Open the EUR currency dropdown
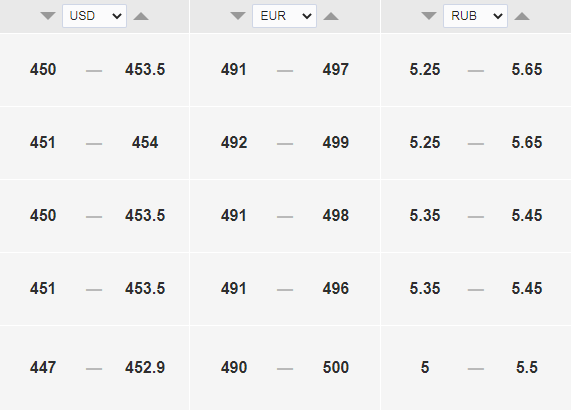Image resolution: width=571 pixels, height=410 pixels. (x=284, y=16)
